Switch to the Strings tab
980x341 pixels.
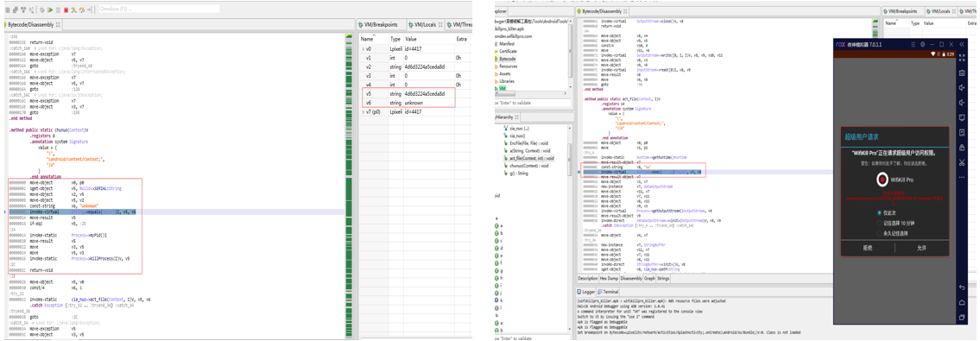(x=664, y=278)
